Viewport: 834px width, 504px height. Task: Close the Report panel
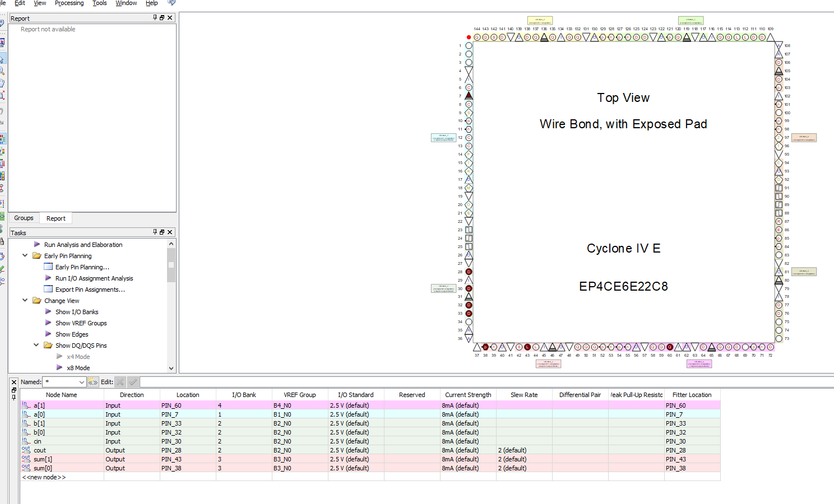click(x=170, y=18)
